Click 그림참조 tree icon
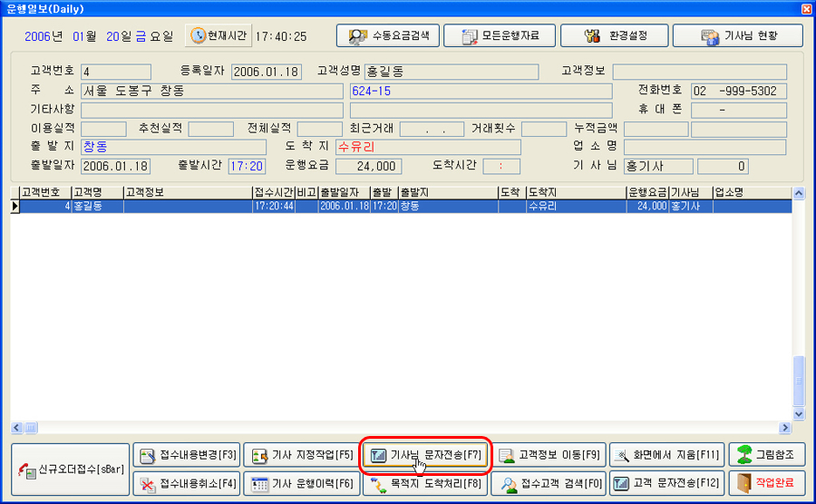This screenshot has width=816, height=504. [x=744, y=454]
